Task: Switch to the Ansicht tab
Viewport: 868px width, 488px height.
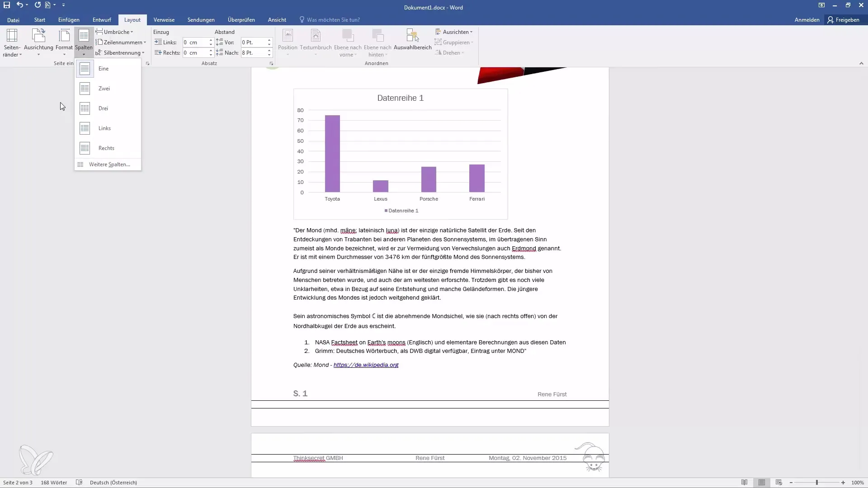Action: pos(277,20)
